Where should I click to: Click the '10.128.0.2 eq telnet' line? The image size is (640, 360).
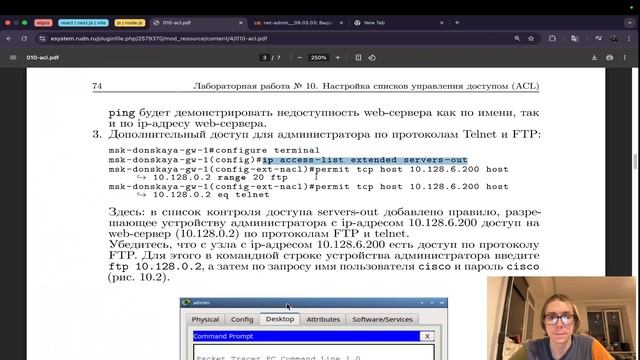point(211,195)
